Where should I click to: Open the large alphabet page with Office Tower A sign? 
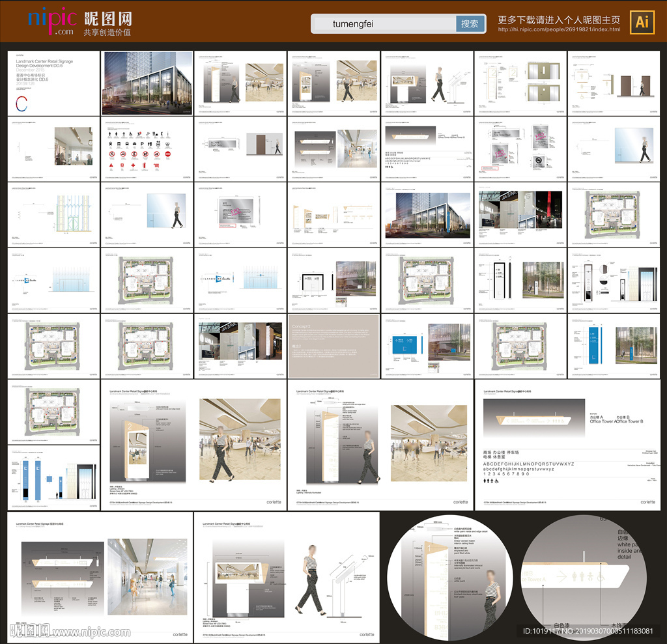[x=571, y=445]
